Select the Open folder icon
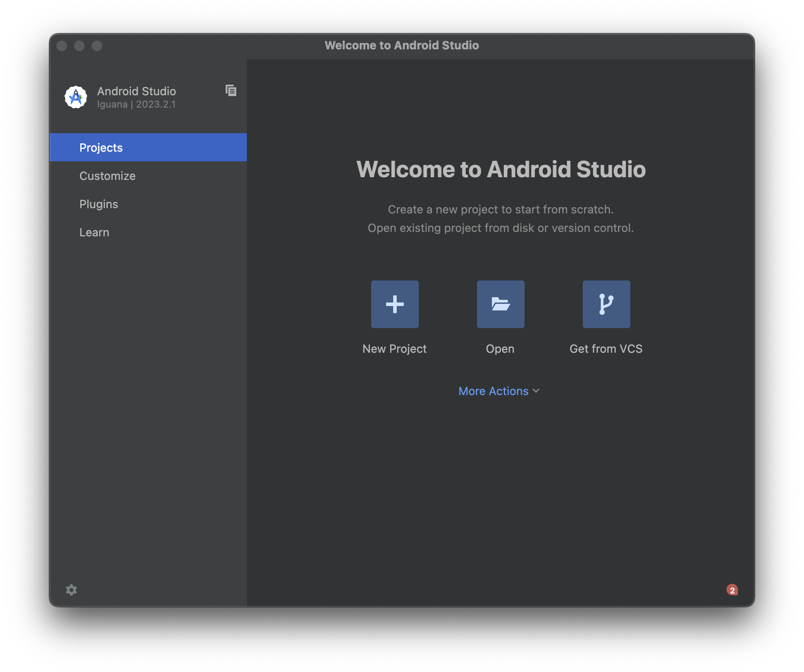804x672 pixels. (x=500, y=304)
